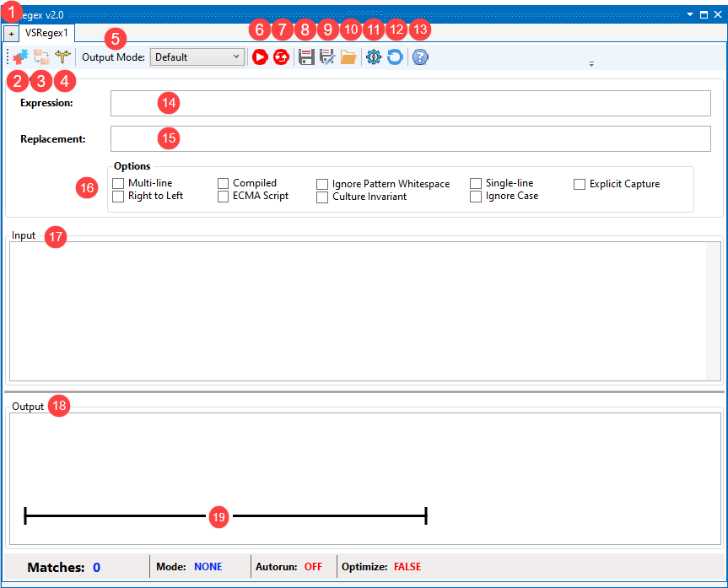Viewport: 728px width, 588px height.
Task: Click the blue circular reset arrow icon
Action: click(x=395, y=57)
